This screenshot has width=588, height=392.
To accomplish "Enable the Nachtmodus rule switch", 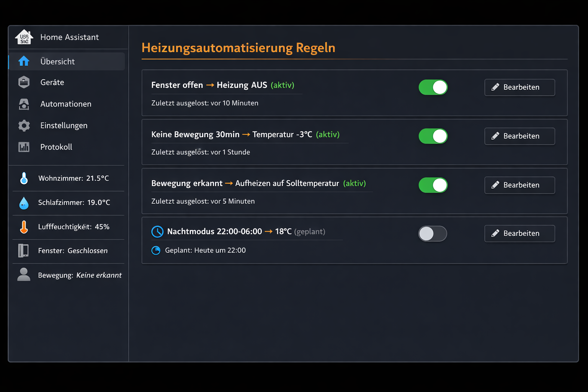I will (x=433, y=234).
